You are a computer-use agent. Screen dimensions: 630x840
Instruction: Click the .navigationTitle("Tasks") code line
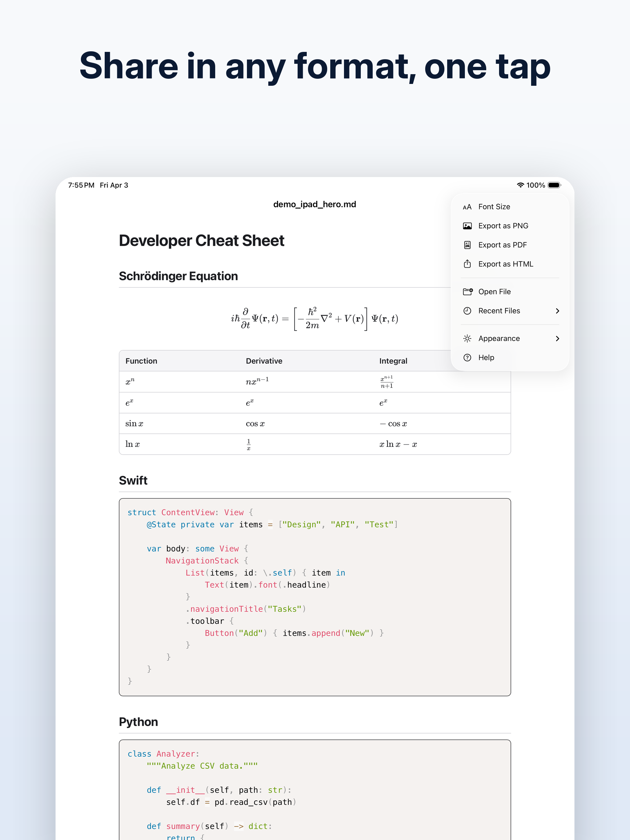(x=246, y=609)
